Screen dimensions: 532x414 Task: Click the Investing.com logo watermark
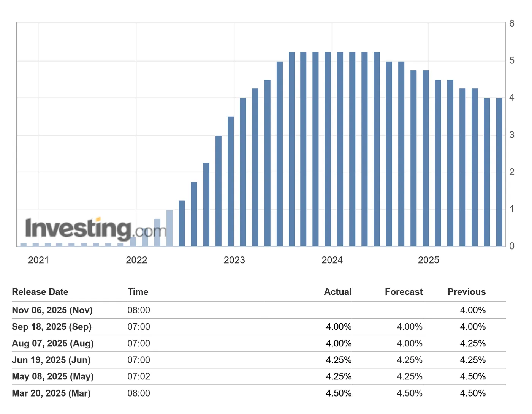tap(95, 229)
